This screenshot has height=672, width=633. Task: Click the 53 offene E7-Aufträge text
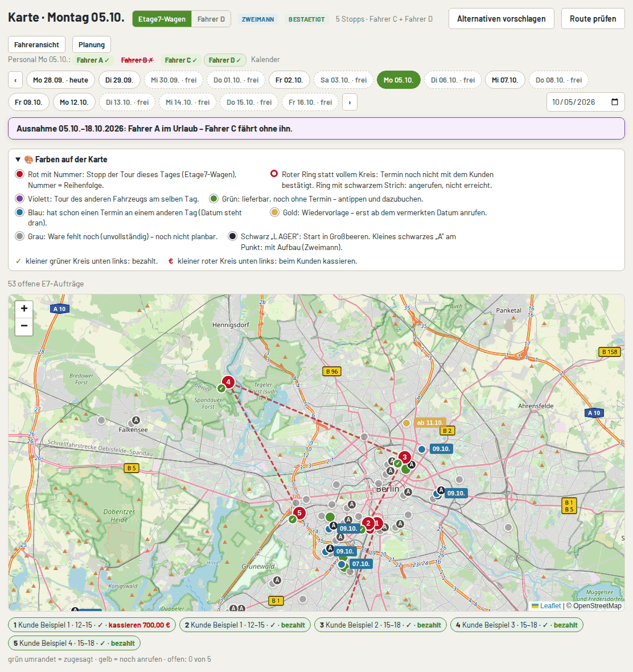pyautogui.click(x=46, y=284)
